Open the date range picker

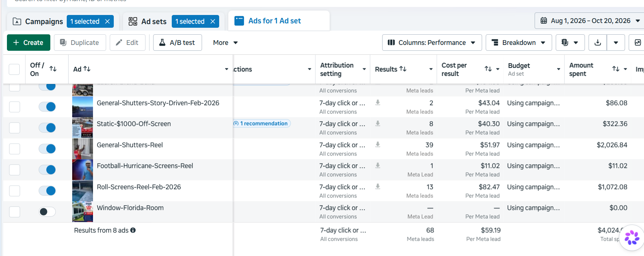pos(590,21)
